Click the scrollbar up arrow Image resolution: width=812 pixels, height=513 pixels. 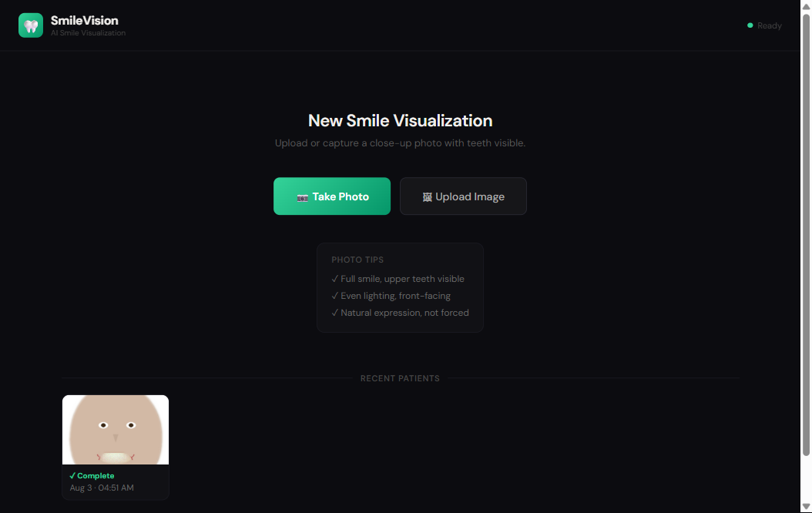(806, 5)
